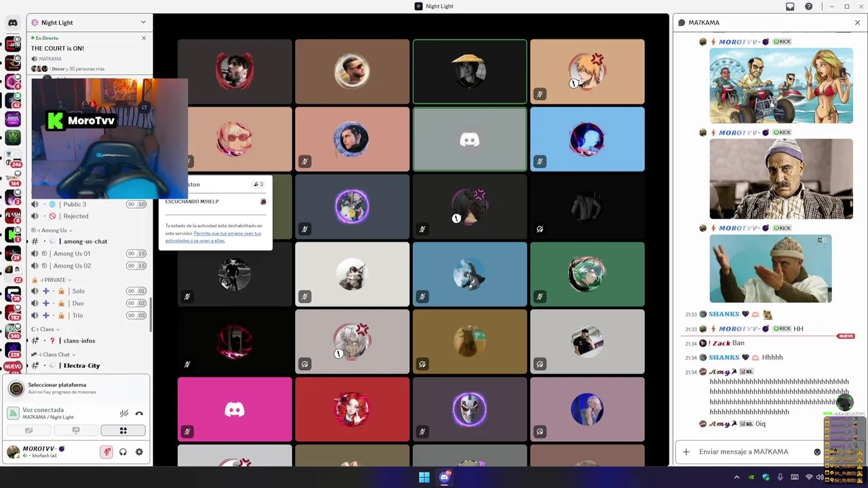Image resolution: width=868 pixels, height=488 pixels.
Task: Click Discord icon in Windows taskbar
Action: point(444,477)
